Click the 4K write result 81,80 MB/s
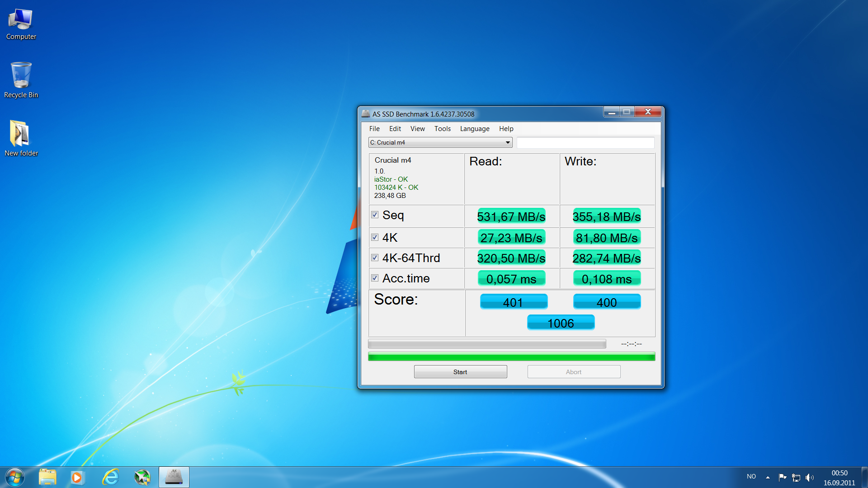 tap(607, 238)
